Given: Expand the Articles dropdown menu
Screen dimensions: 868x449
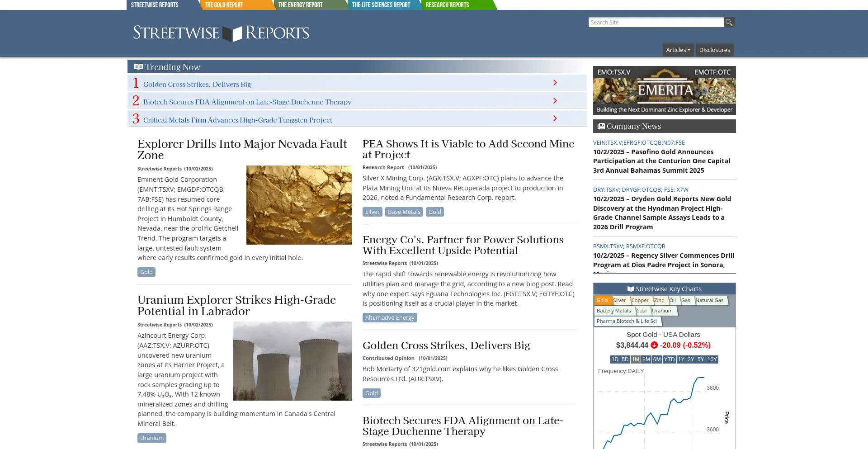Looking at the screenshot, I should click(678, 50).
